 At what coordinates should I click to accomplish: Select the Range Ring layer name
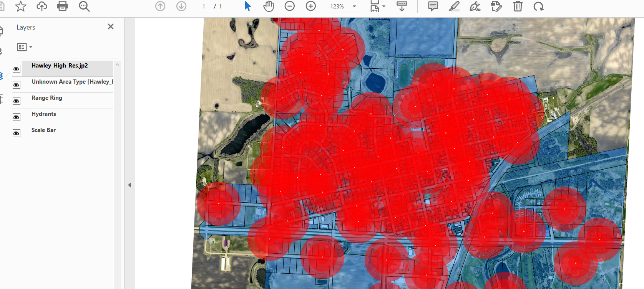click(47, 98)
